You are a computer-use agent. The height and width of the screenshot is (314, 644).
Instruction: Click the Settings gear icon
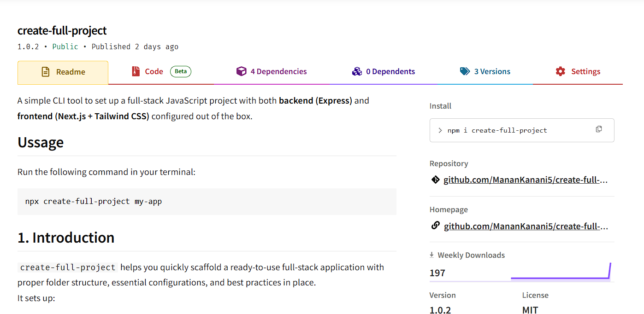coord(560,71)
